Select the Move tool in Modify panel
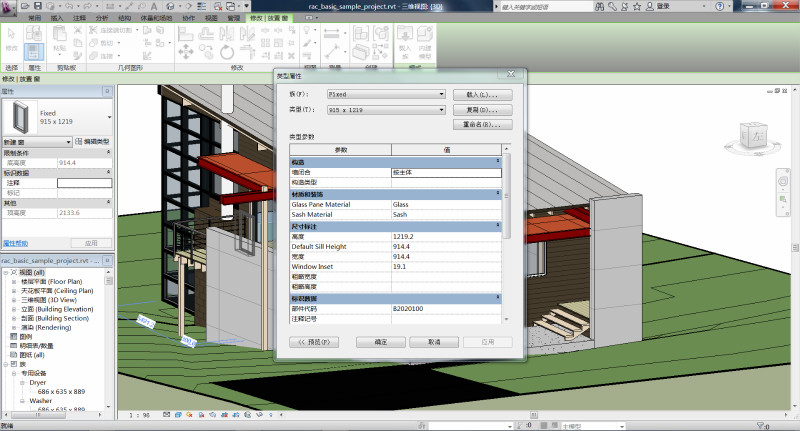 click(x=186, y=52)
